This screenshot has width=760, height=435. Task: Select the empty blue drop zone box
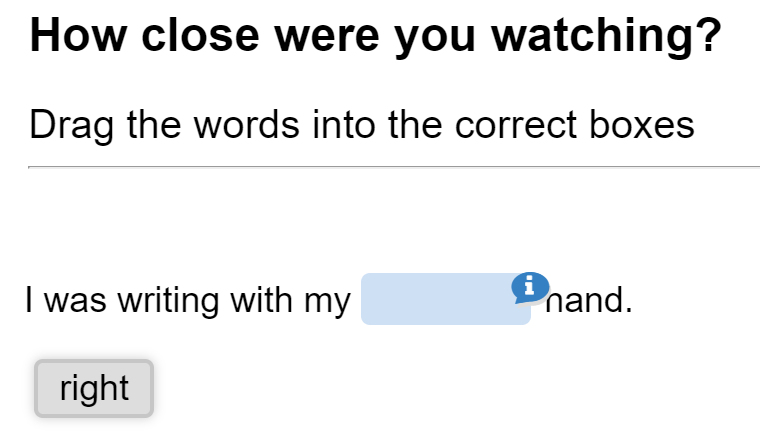pos(446,299)
